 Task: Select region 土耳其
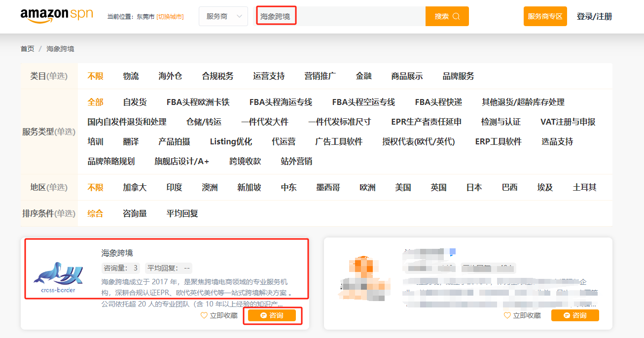coord(585,187)
